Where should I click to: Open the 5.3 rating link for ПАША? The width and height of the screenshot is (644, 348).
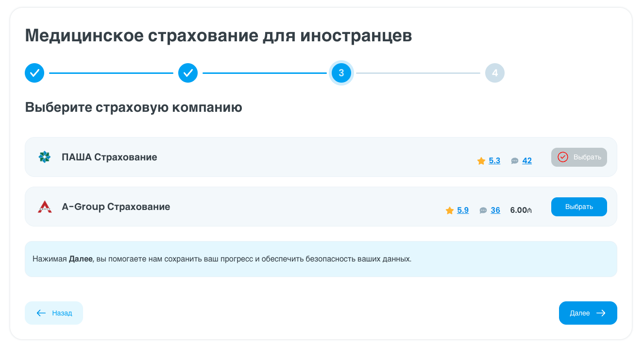pyautogui.click(x=494, y=161)
